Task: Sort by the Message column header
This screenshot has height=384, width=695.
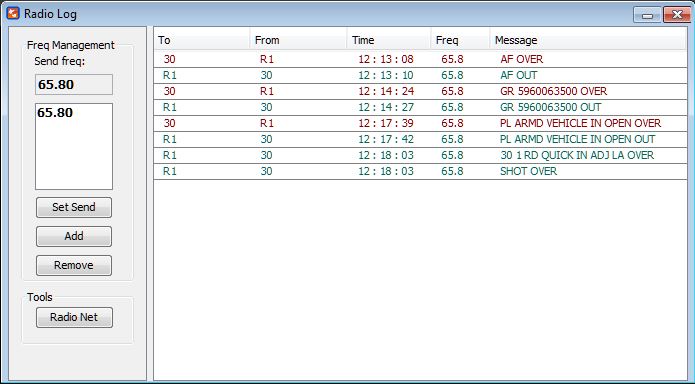Action: pos(588,40)
